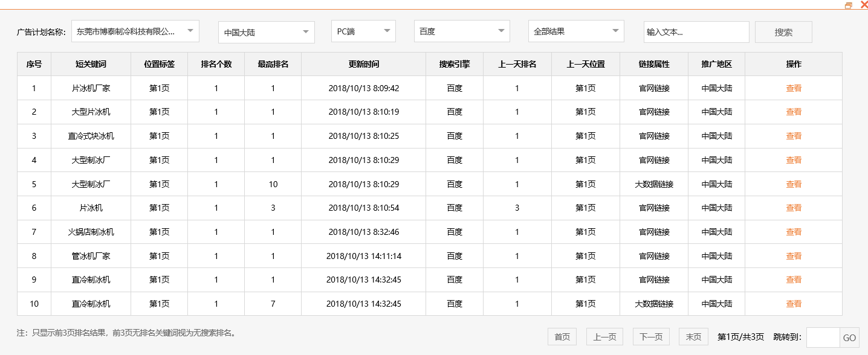868x355 pixels.
Task: Open the 全部结果 results filter dropdown
Action: point(575,31)
